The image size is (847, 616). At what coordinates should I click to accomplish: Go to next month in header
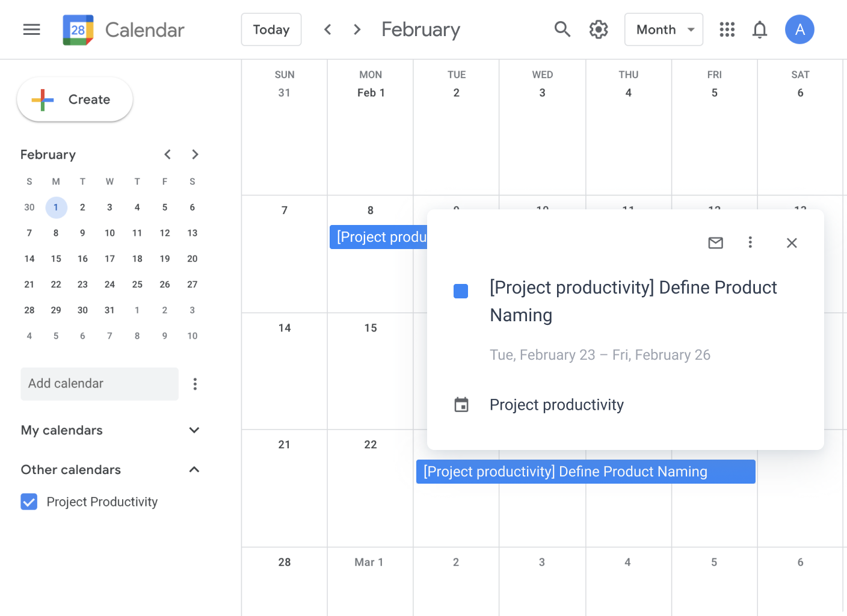[x=357, y=29]
